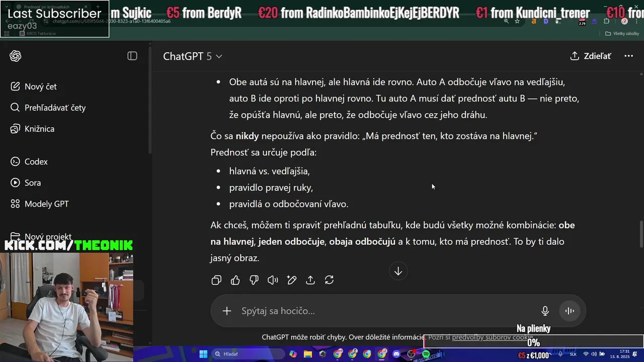Toggle dictation microphone in the composer

click(x=545, y=311)
